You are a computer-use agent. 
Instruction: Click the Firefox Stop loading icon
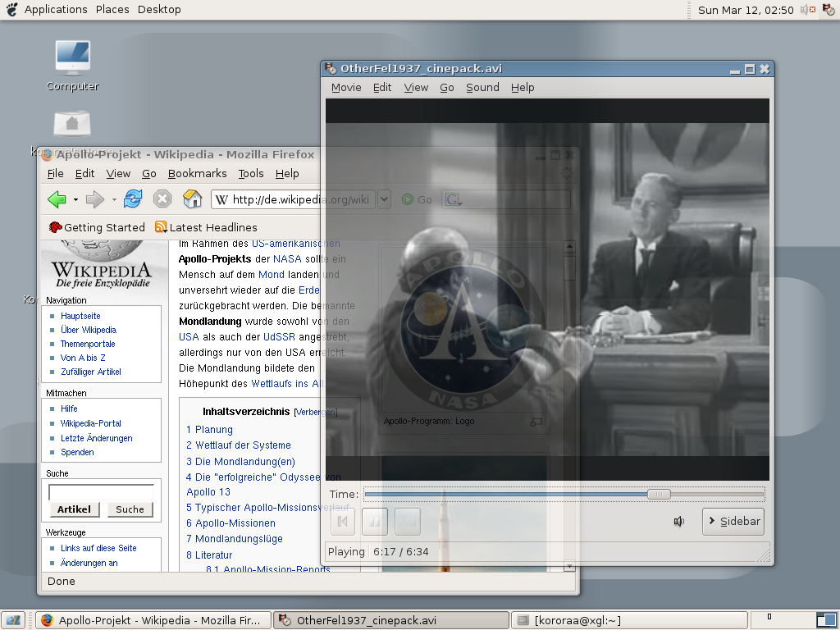pyautogui.click(x=162, y=199)
